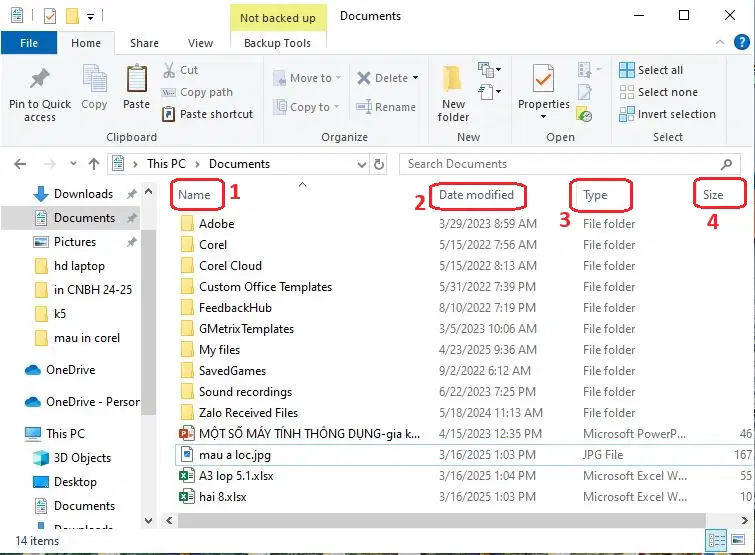The image size is (755, 555).
Task: Click the Properties quick access toolbar icon
Action: (50, 16)
